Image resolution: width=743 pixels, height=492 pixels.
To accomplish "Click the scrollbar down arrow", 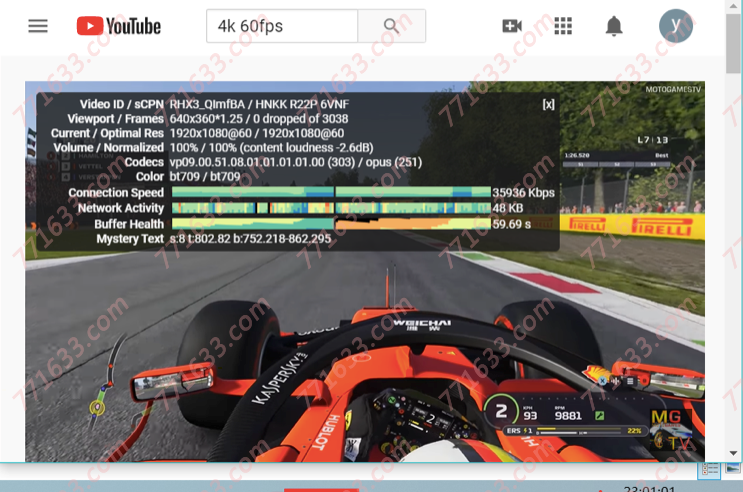I will (x=733, y=453).
